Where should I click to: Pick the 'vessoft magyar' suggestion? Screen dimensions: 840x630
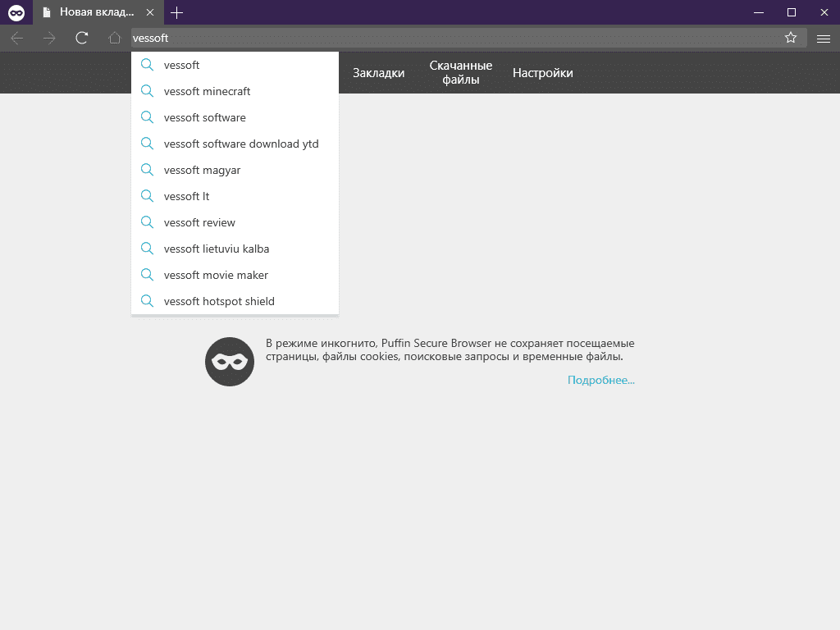235,170
